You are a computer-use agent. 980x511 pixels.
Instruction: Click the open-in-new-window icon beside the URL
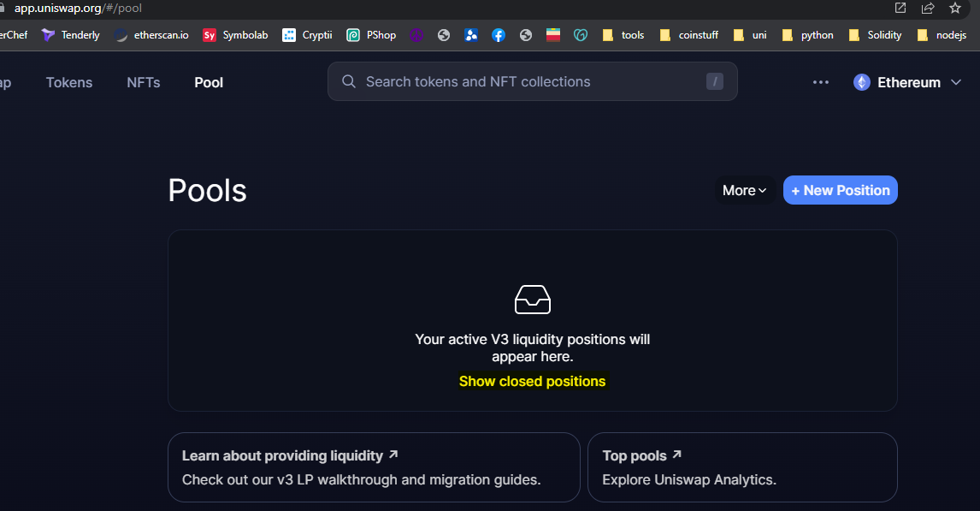[900, 8]
